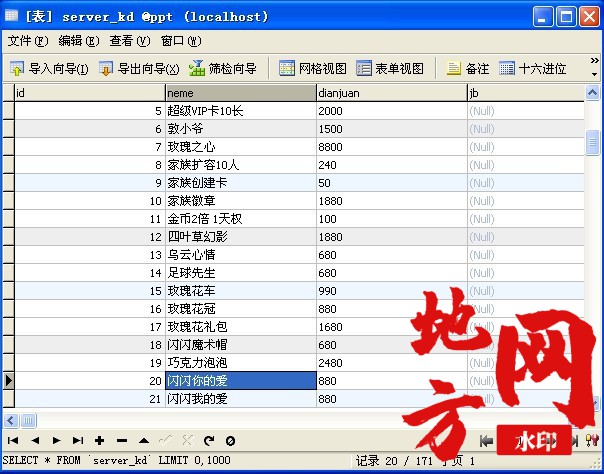Open the 文件(F) menu

(x=28, y=41)
